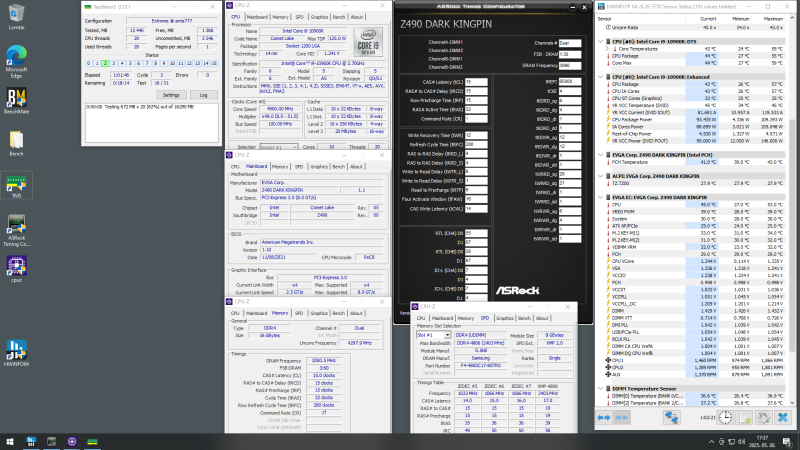Click the DRAM Frequency field in ASRock
Screen dimensions: 800x450
(570, 66)
